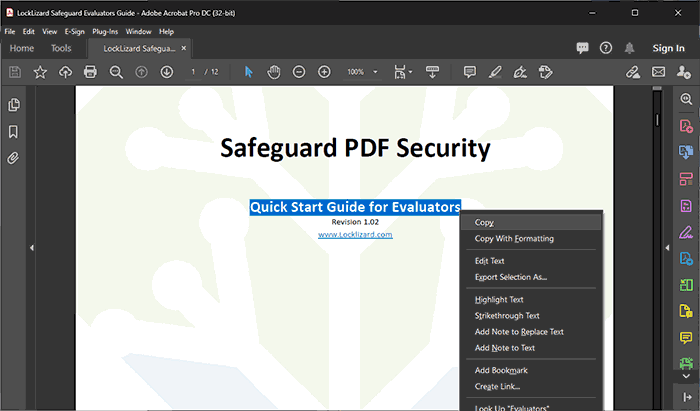700x411 pixels.
Task: Choose Copy With Formatting
Action: [531, 239]
